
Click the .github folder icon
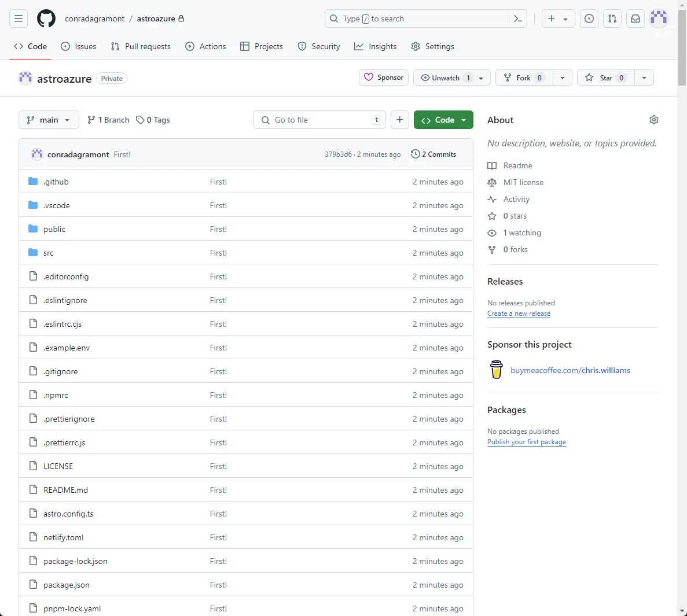[33, 181]
